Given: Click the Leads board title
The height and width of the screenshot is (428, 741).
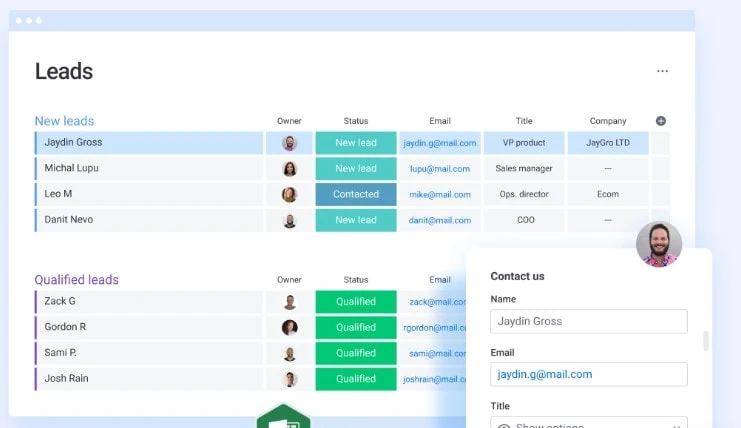Looking at the screenshot, I should (64, 71).
